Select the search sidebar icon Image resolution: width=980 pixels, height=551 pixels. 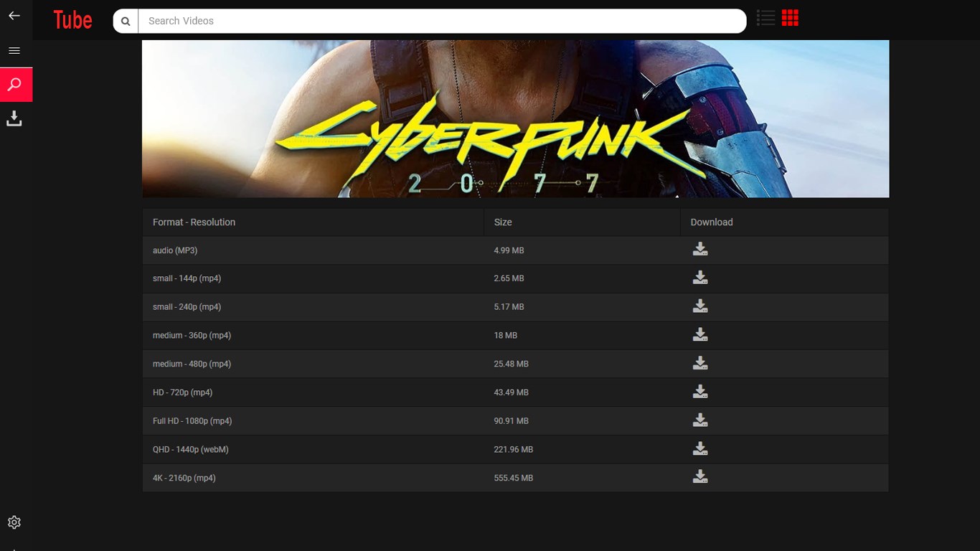pyautogui.click(x=16, y=85)
